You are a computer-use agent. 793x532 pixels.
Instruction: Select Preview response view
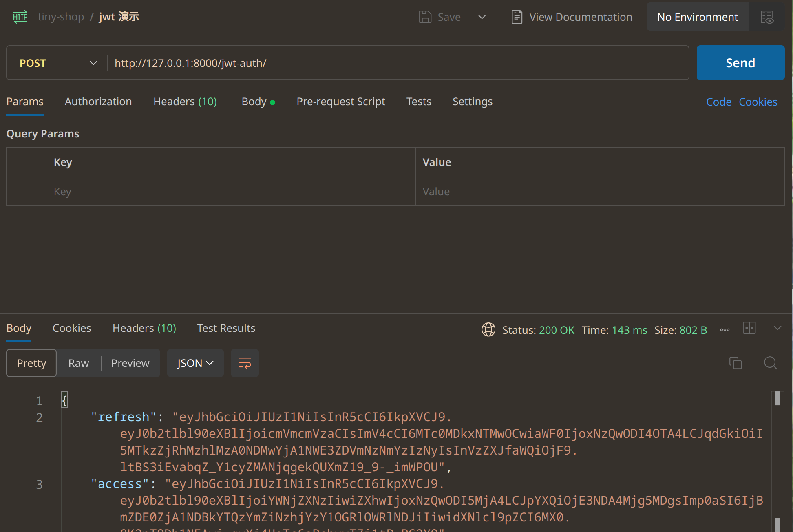click(x=130, y=363)
